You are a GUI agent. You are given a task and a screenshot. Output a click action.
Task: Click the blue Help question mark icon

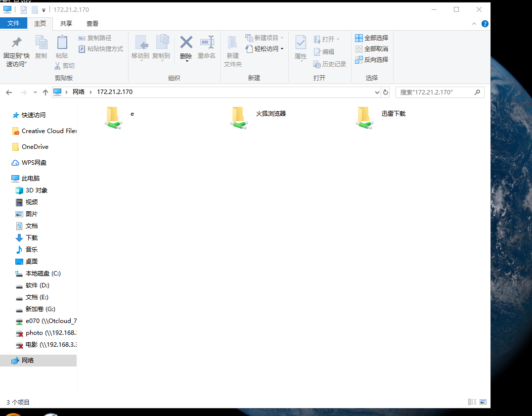[485, 24]
